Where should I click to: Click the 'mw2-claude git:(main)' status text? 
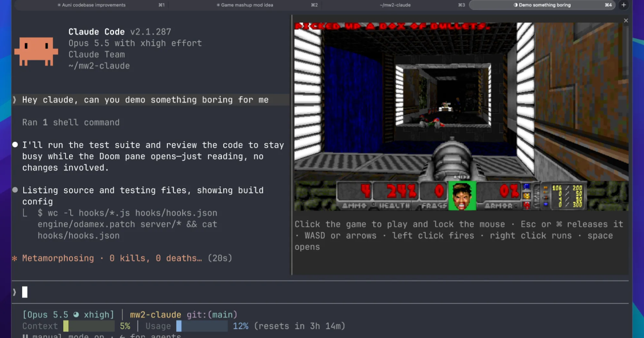click(x=184, y=315)
